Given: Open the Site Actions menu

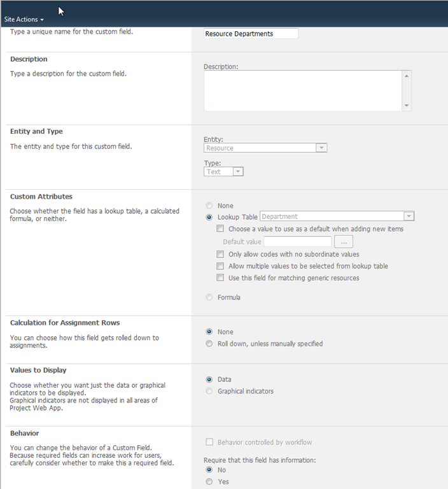Looking at the screenshot, I should point(24,20).
